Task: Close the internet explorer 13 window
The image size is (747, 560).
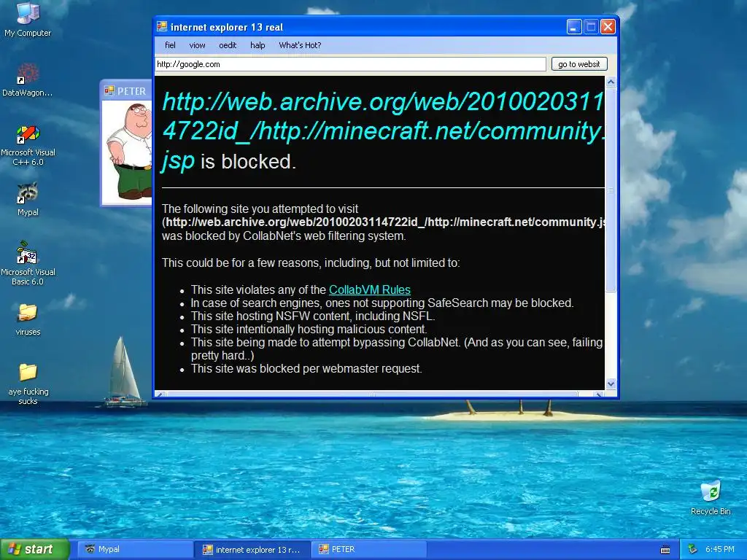Action: (608, 27)
